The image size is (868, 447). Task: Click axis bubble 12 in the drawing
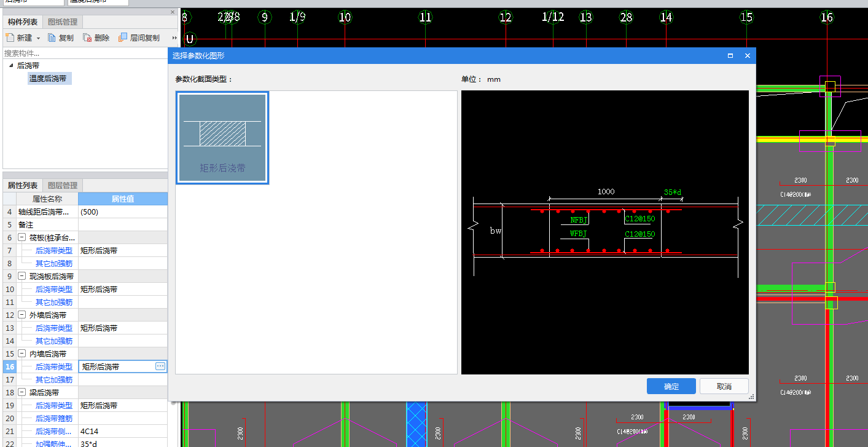pyautogui.click(x=506, y=17)
